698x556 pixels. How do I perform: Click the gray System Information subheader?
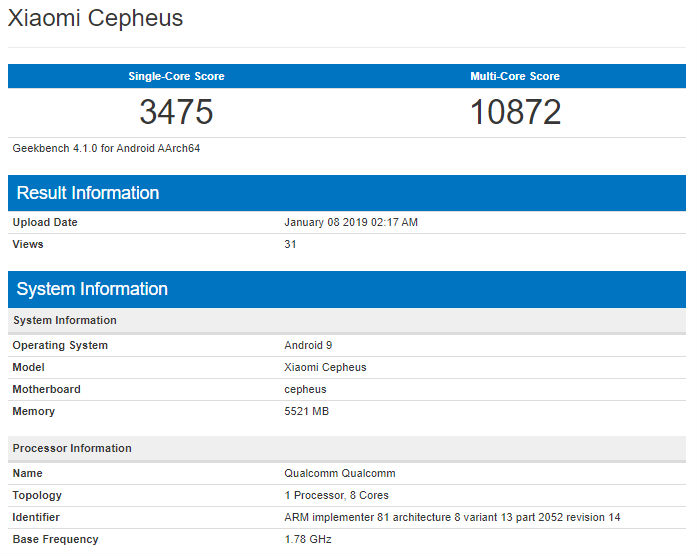(347, 321)
